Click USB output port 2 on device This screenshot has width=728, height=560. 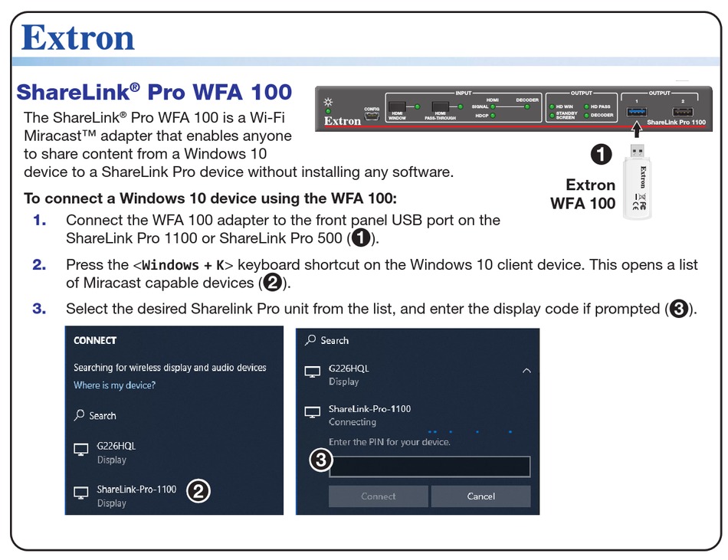[683, 112]
